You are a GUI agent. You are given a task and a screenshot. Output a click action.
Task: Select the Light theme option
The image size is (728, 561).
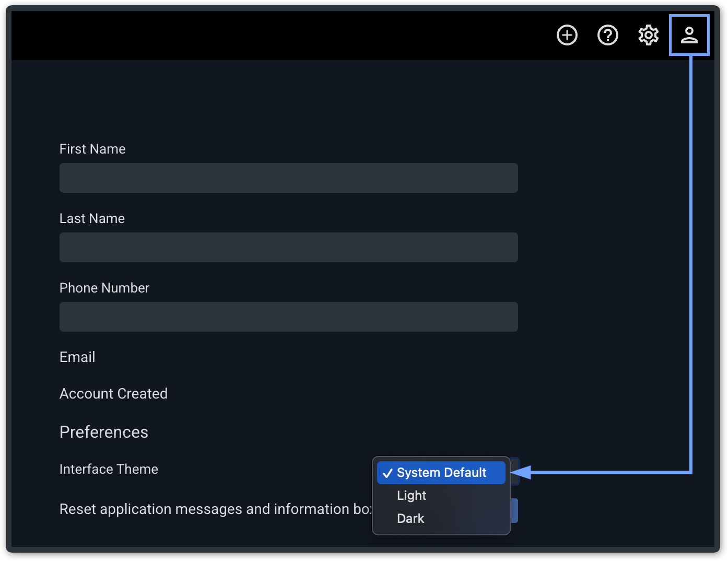412,496
